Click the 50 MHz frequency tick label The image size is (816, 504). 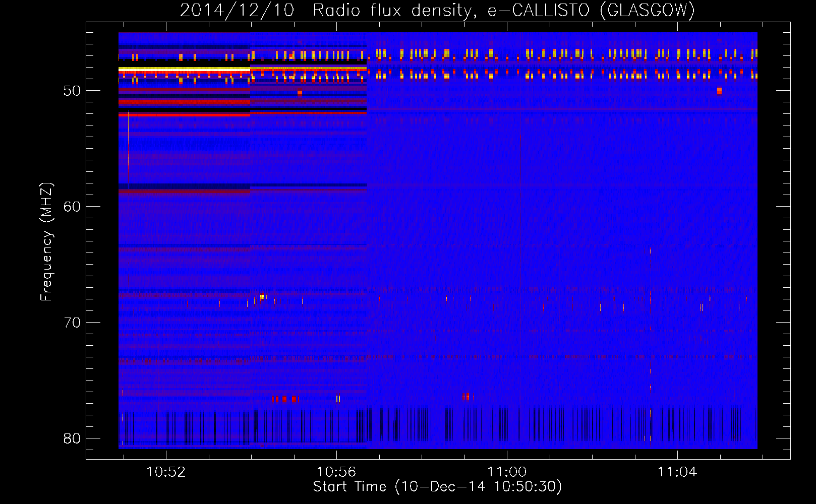tap(72, 91)
